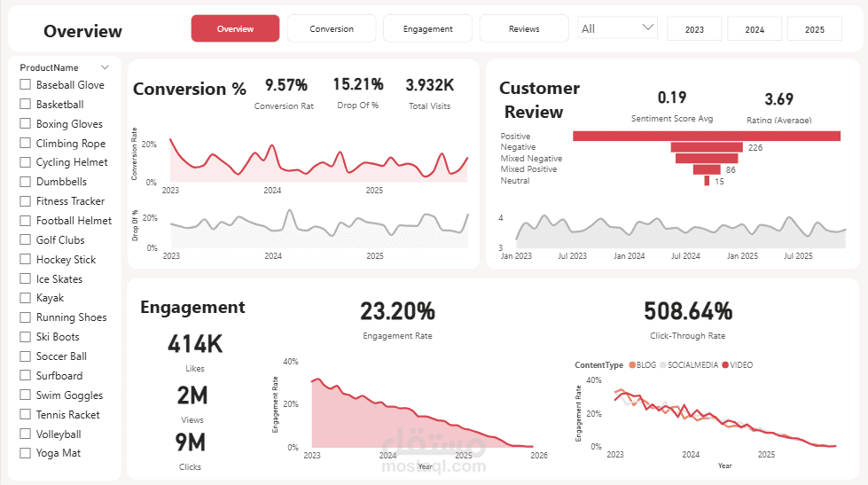This screenshot has height=485, width=868.
Task: Click the 9.57% Conversion Rate card
Action: (x=285, y=94)
